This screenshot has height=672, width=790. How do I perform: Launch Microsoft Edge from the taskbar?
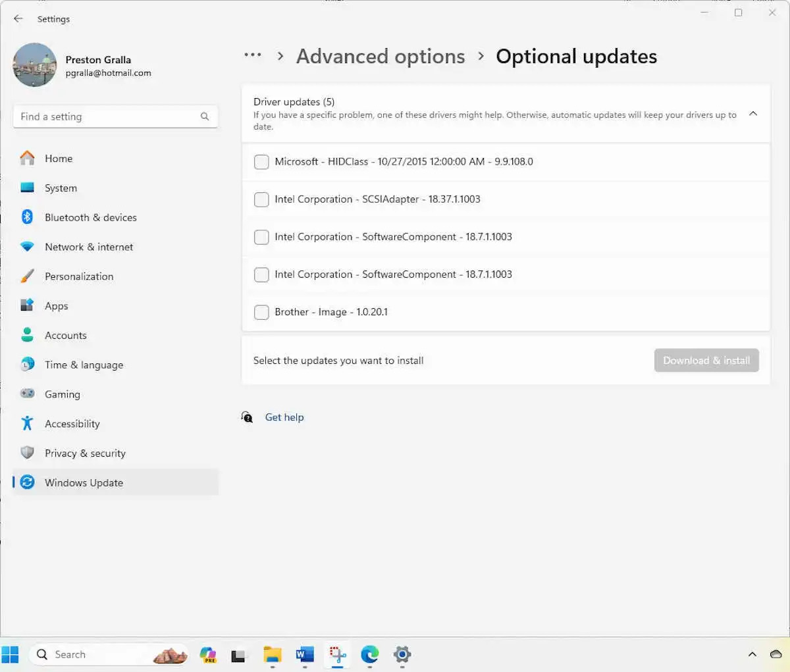pyautogui.click(x=369, y=654)
